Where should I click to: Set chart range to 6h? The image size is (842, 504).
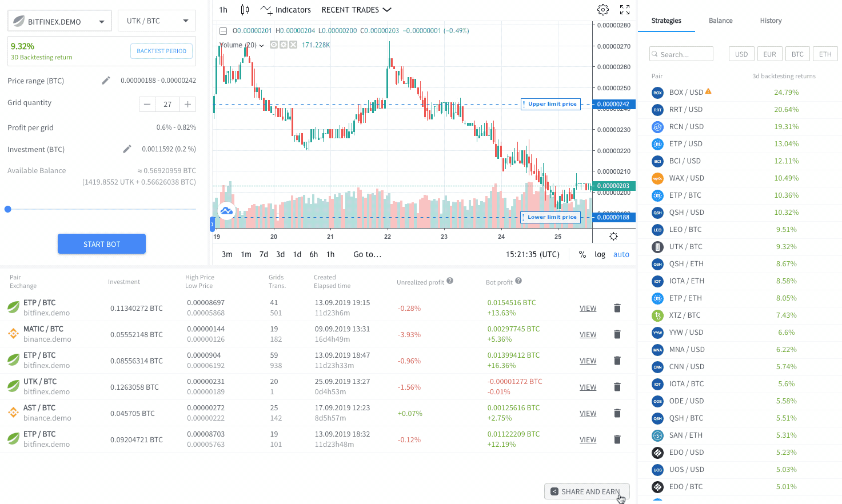coord(313,254)
